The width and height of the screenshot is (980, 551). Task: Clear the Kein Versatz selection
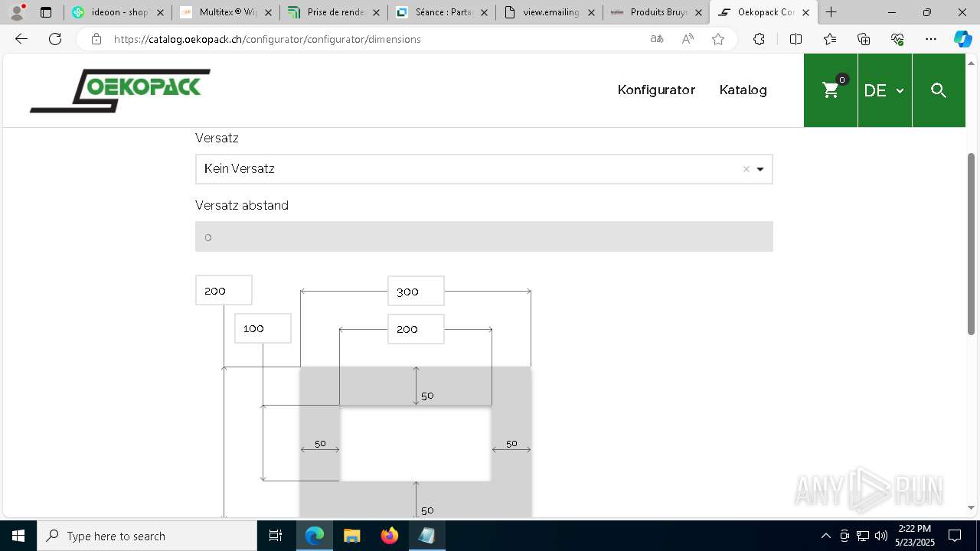746,169
